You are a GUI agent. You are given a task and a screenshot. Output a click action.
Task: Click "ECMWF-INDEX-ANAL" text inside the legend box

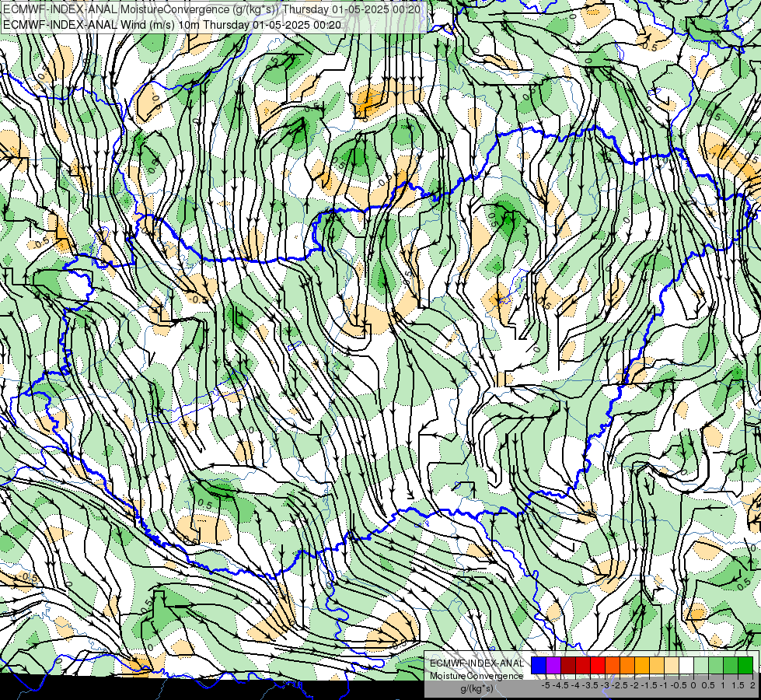tap(476, 663)
